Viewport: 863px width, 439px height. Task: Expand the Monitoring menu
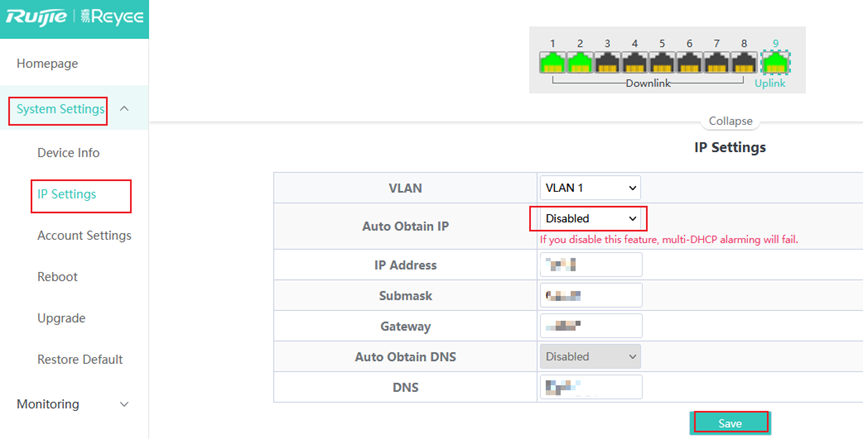tap(124, 404)
